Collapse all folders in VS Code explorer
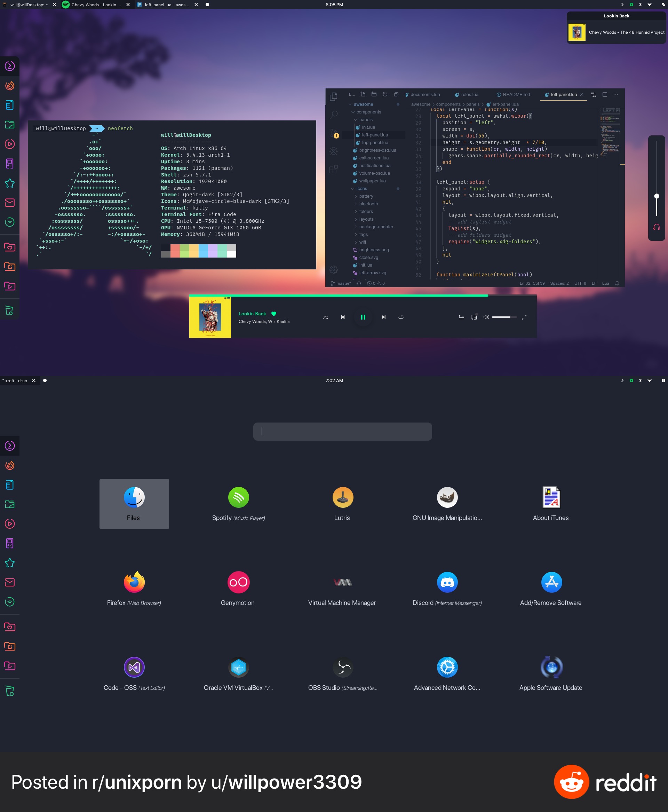 tap(396, 94)
